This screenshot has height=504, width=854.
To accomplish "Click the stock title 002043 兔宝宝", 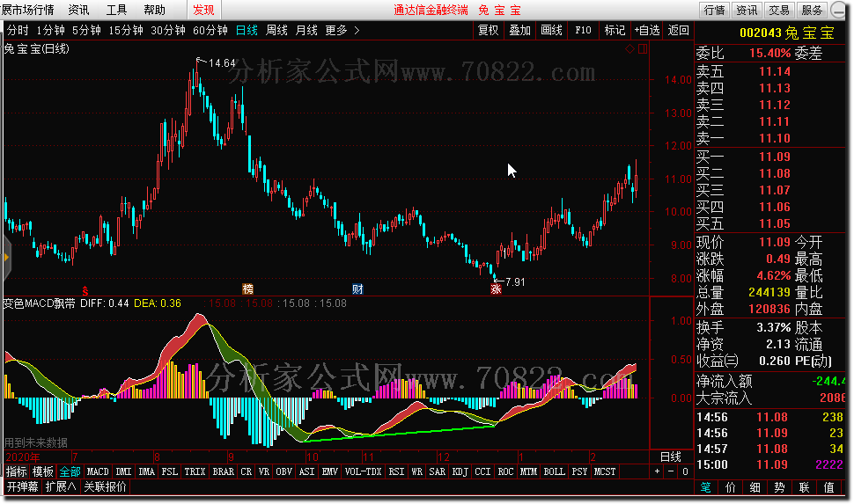I will click(x=787, y=33).
